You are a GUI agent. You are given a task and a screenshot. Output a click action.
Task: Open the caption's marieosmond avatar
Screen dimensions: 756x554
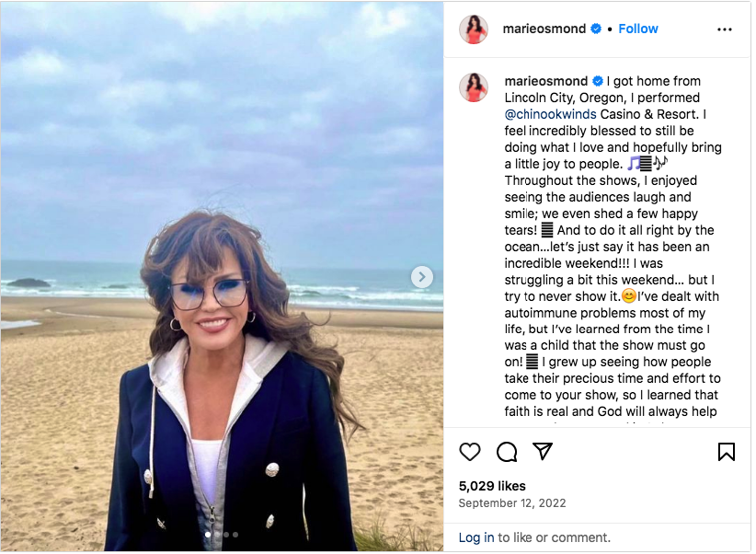point(474,87)
